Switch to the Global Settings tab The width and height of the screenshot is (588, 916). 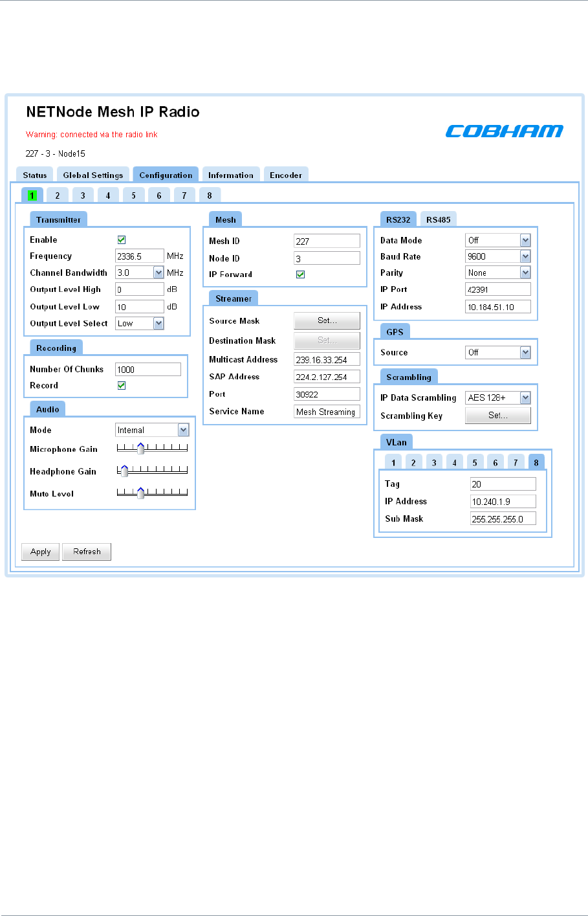93,175
